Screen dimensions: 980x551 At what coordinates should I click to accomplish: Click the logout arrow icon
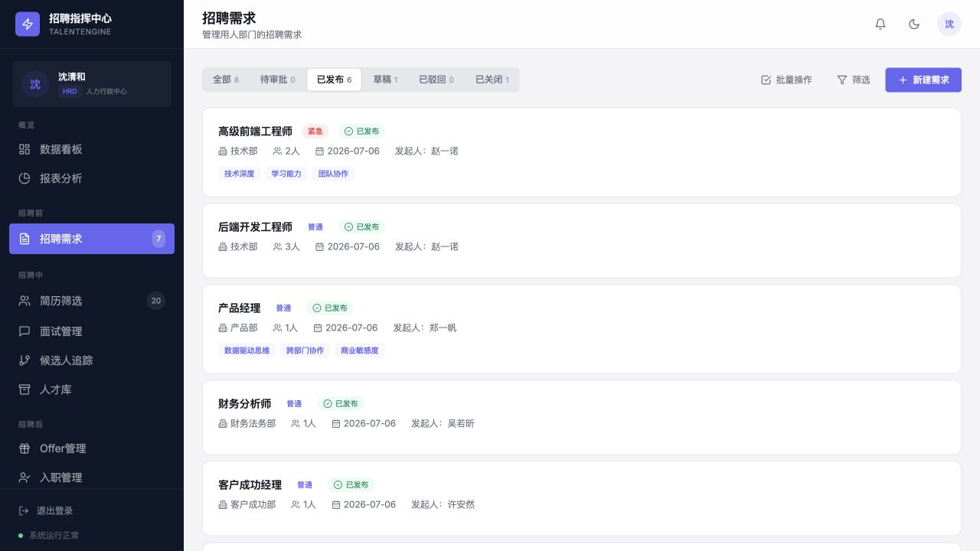(x=24, y=510)
